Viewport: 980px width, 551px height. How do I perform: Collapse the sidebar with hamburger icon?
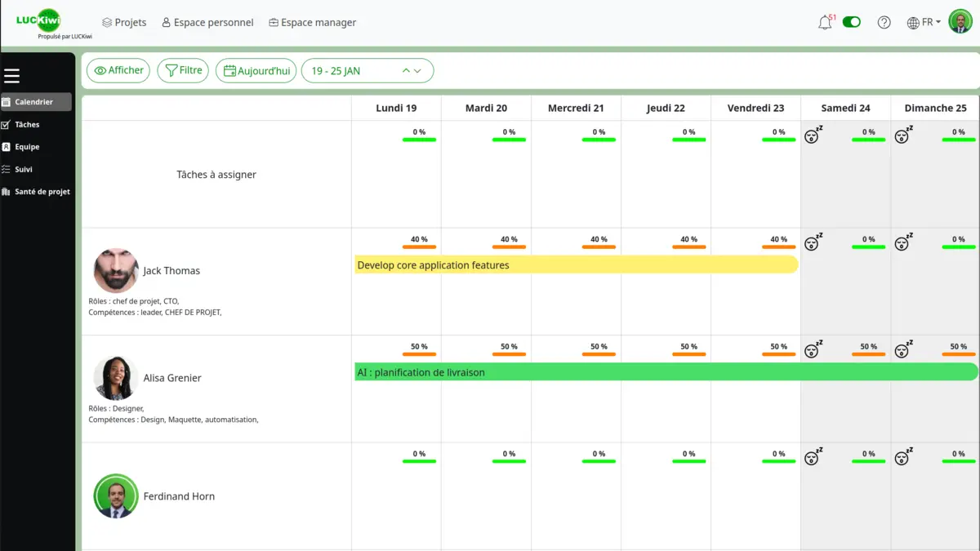tap(12, 75)
